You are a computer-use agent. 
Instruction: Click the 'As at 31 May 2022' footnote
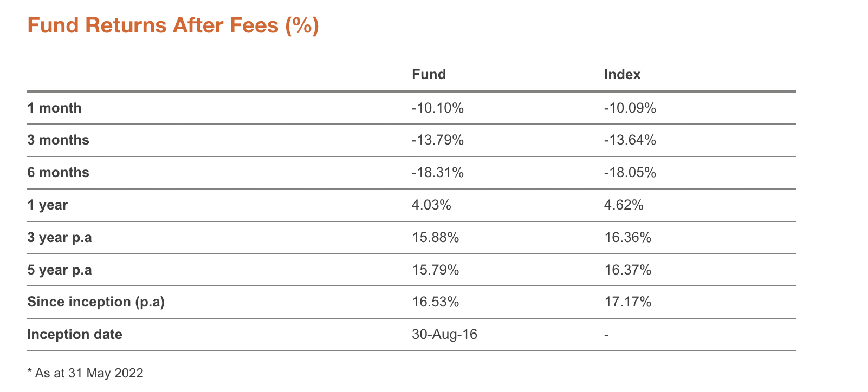click(x=86, y=373)
